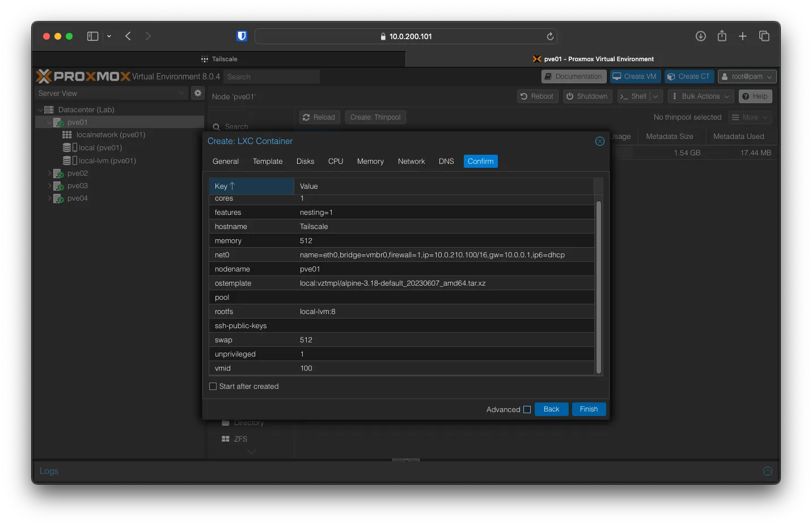
Task: Open the node Shell button
Action: 633,96
